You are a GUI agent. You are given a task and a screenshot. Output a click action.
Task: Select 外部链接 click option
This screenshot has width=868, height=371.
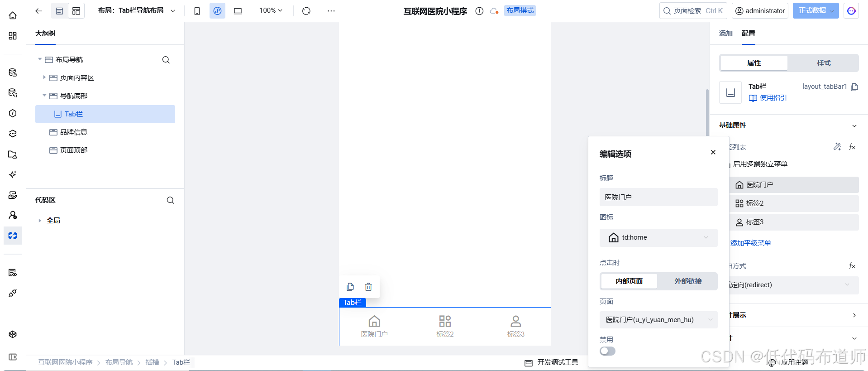click(688, 281)
